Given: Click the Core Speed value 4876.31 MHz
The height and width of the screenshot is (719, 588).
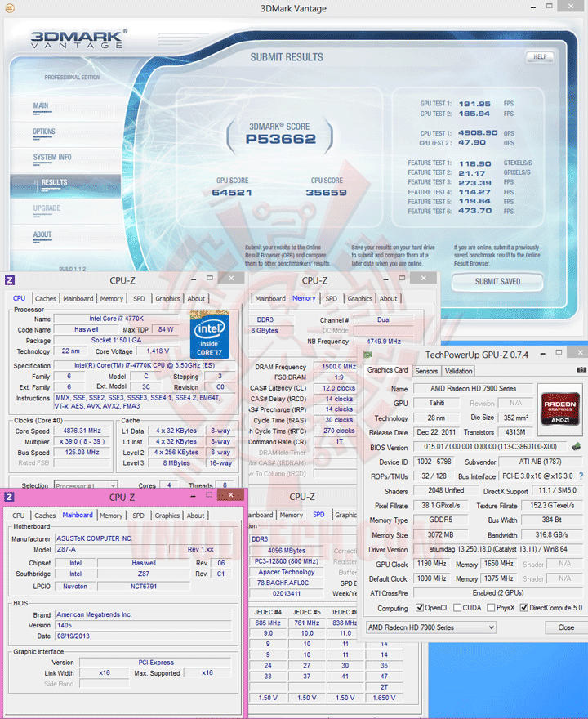Looking at the screenshot, I should click(82, 431).
